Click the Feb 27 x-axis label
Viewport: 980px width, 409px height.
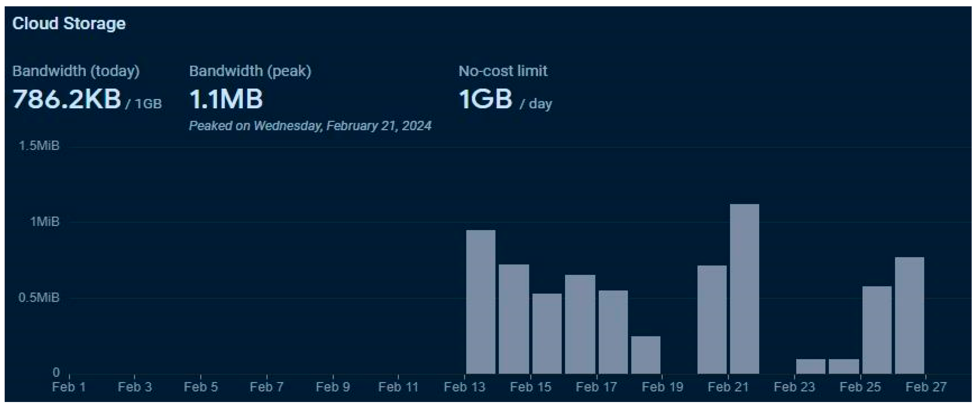(x=926, y=387)
